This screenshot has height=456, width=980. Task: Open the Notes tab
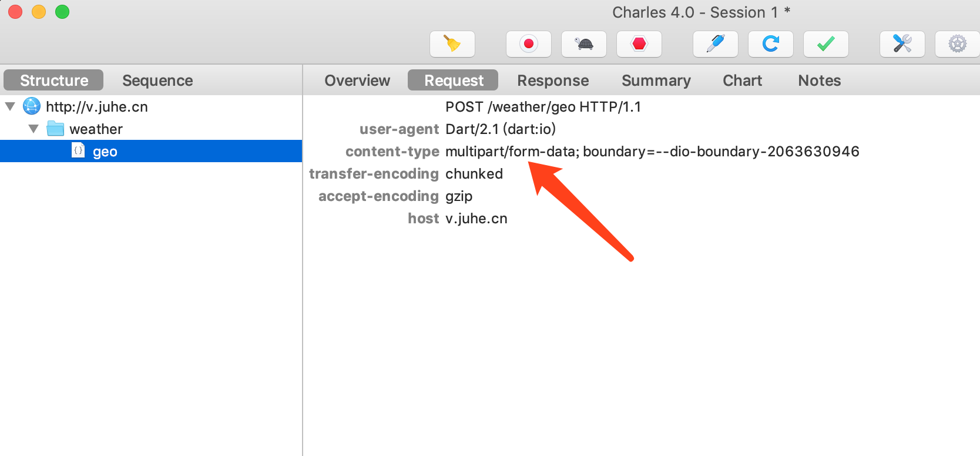tap(820, 81)
